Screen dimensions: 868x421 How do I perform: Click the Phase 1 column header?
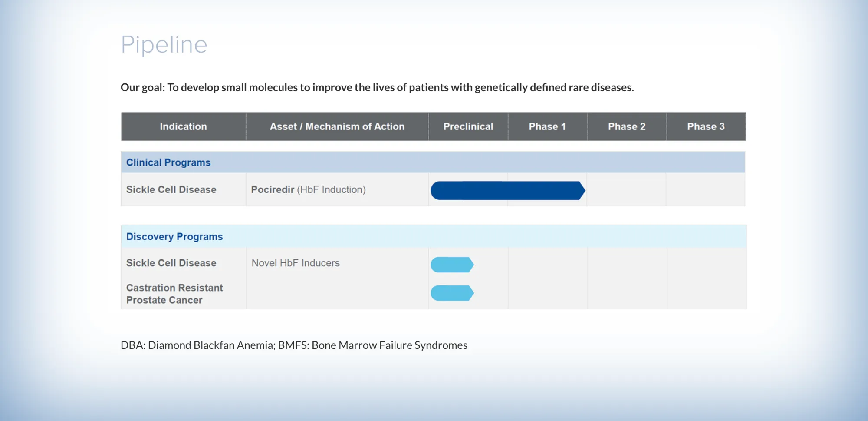click(547, 126)
